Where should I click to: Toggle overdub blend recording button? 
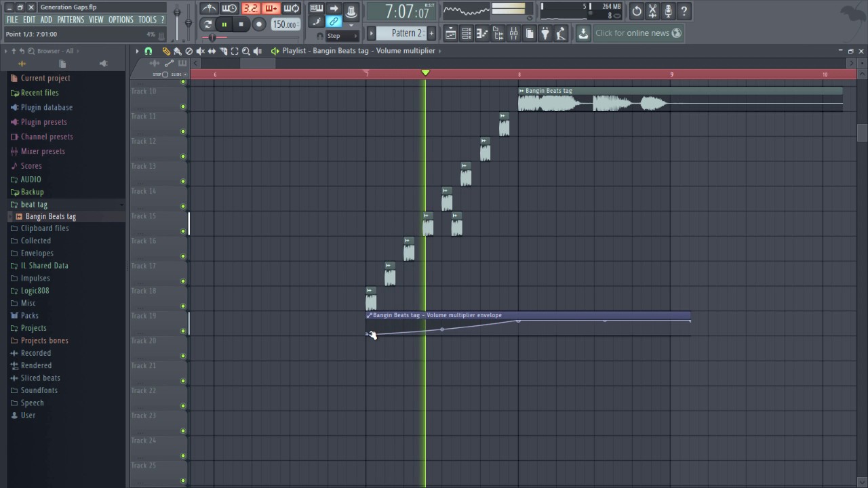point(271,8)
